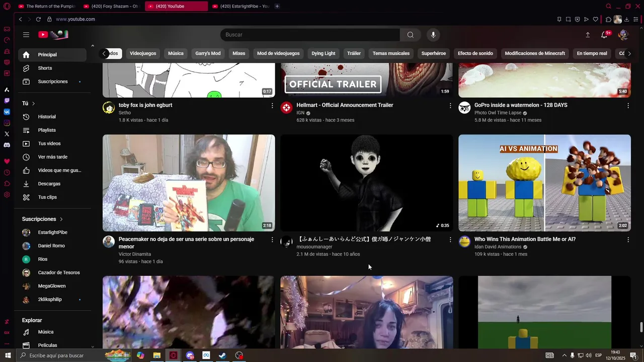Viewport: 644px width, 362px height.
Task: Open the browser downloads icon
Action: click(x=626, y=19)
